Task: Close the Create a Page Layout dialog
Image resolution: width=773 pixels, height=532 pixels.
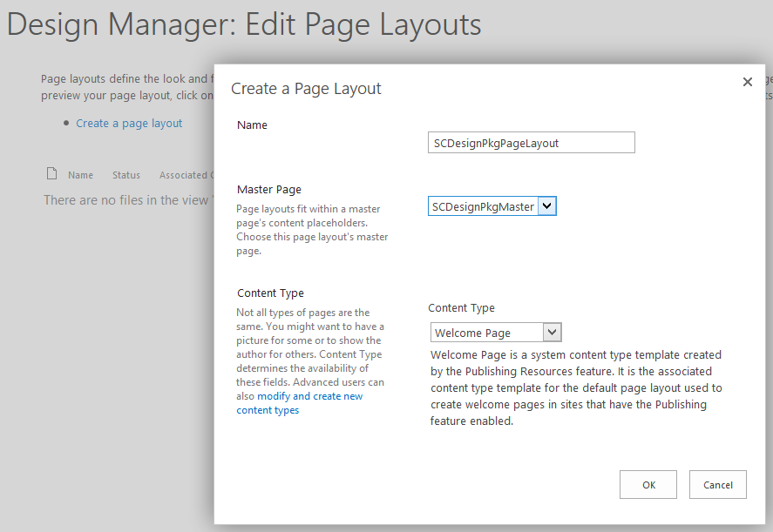Action: (x=747, y=82)
